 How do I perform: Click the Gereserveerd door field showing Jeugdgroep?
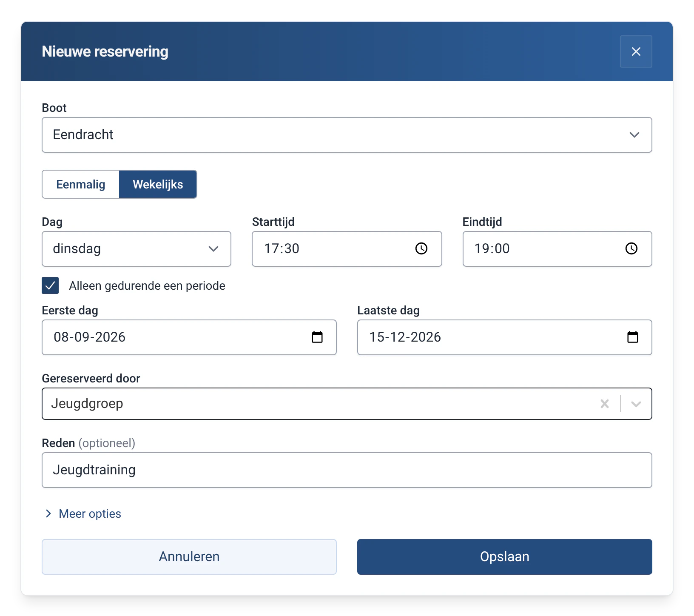pos(347,404)
